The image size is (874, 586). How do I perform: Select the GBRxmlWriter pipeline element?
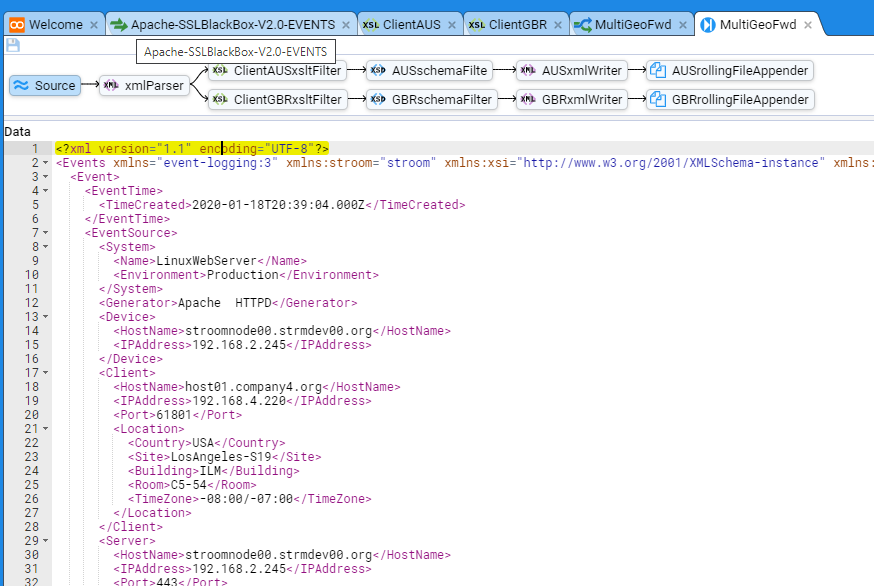(x=571, y=100)
